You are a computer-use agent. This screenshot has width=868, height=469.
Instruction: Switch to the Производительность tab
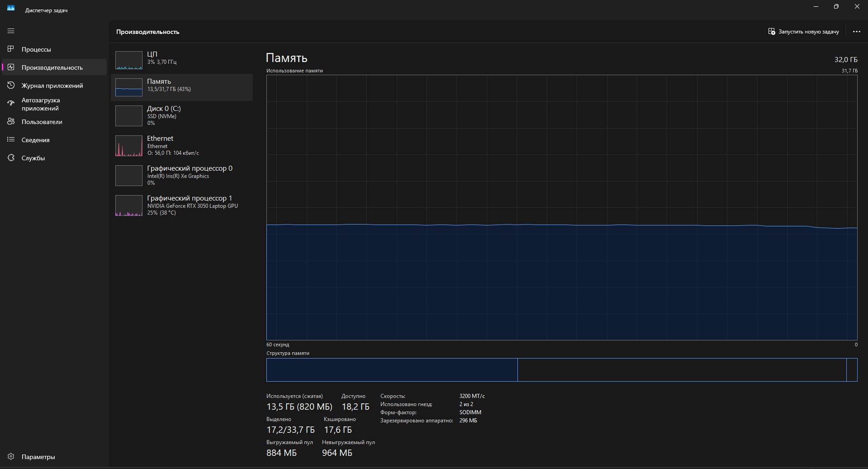(x=52, y=67)
